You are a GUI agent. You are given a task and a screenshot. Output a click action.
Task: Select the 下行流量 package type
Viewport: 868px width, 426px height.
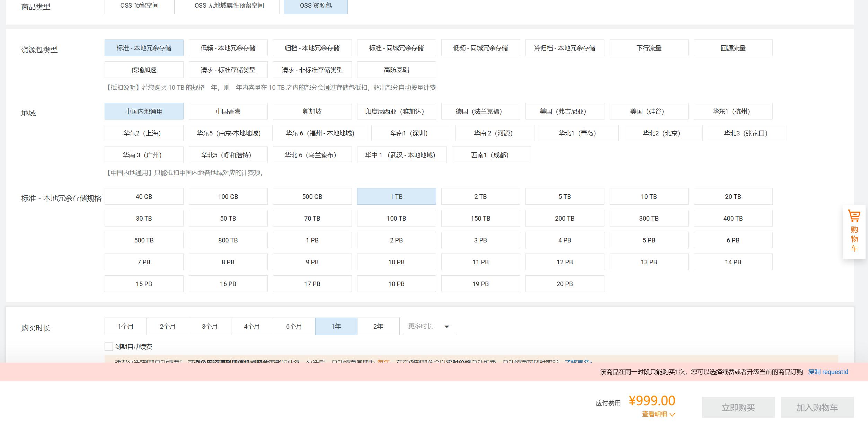(649, 48)
